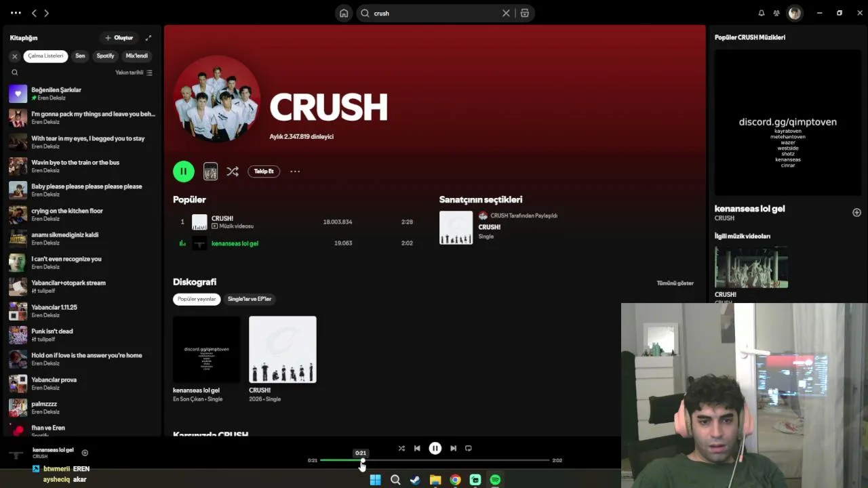Open the CRUSH artist link in the player bar

pos(40,457)
